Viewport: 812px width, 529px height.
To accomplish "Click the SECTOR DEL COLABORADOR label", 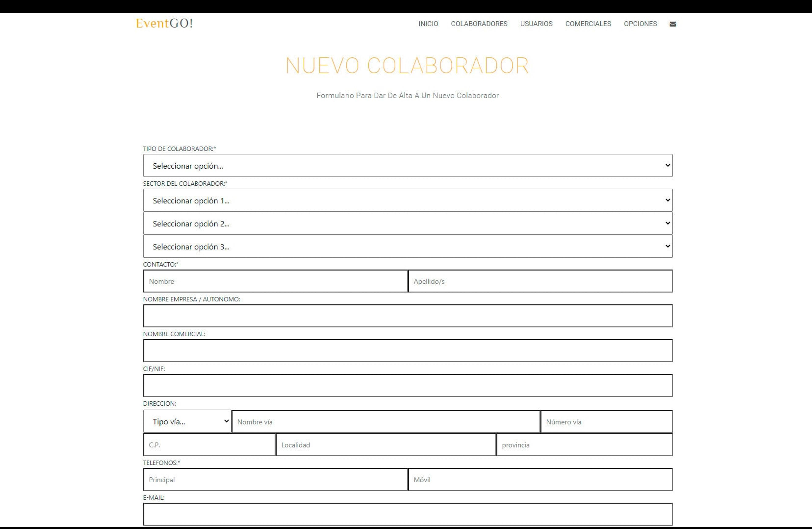I will point(185,184).
